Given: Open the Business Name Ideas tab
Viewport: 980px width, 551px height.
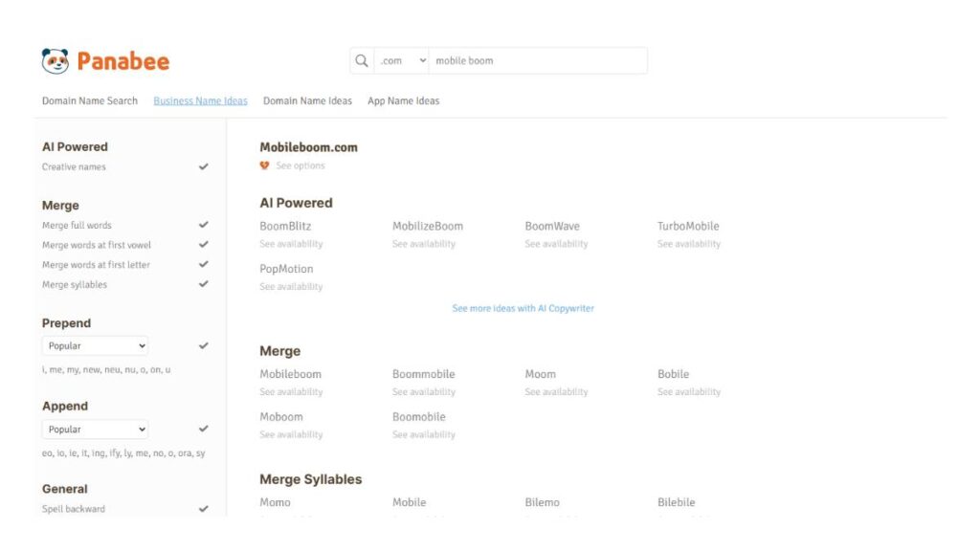Looking at the screenshot, I should (201, 100).
